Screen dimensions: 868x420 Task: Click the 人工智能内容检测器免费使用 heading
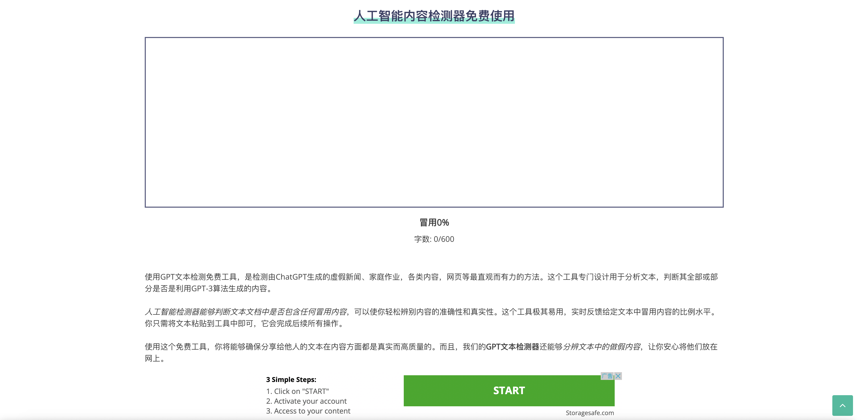434,16
